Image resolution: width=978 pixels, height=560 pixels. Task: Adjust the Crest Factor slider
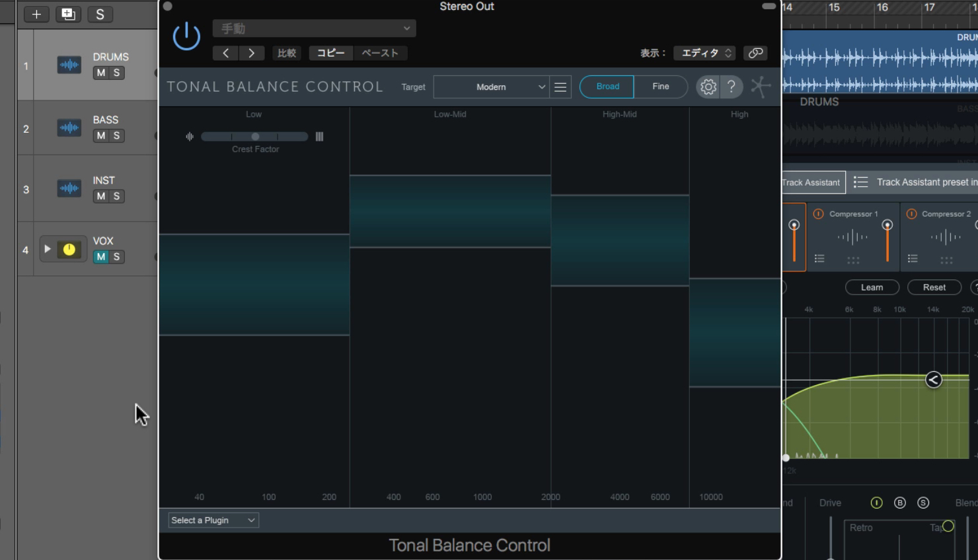pos(254,137)
